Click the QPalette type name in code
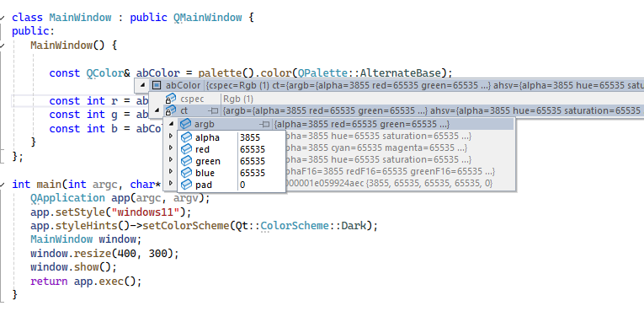 coord(322,73)
